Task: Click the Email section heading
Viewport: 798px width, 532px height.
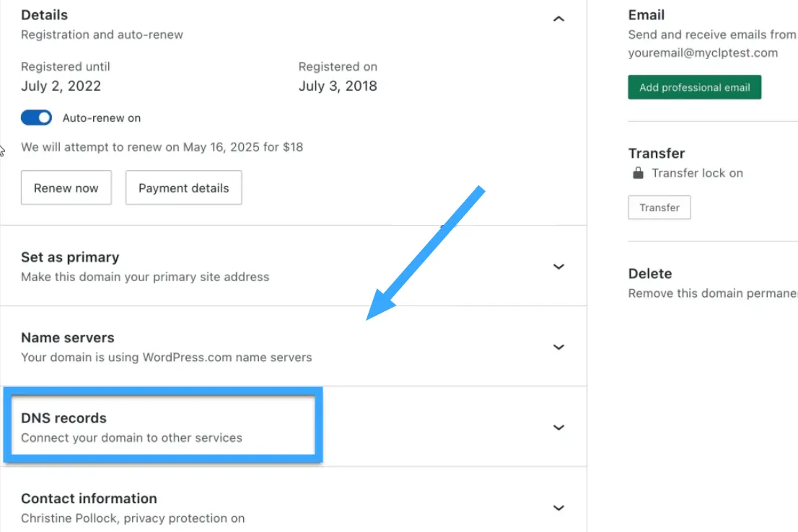Action: [x=646, y=14]
